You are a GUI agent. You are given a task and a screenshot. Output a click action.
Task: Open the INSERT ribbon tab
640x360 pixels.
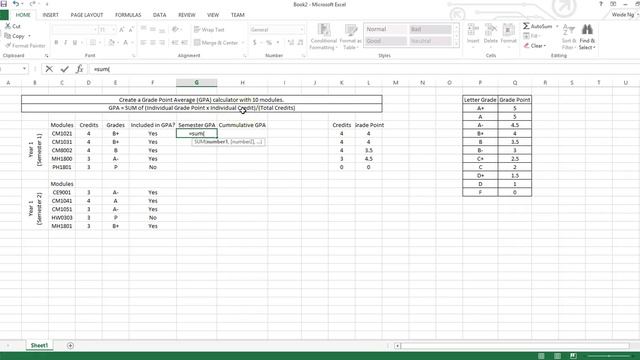(51, 15)
